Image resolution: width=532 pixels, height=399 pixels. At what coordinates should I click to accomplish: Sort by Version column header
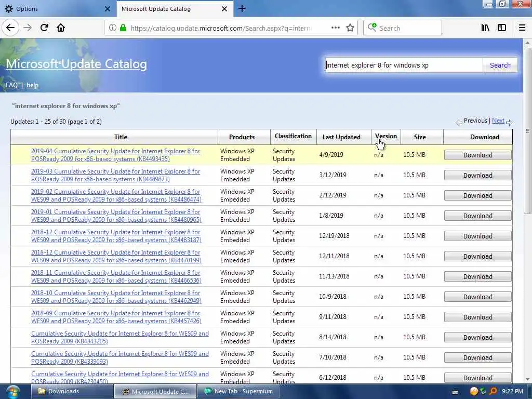point(386,136)
